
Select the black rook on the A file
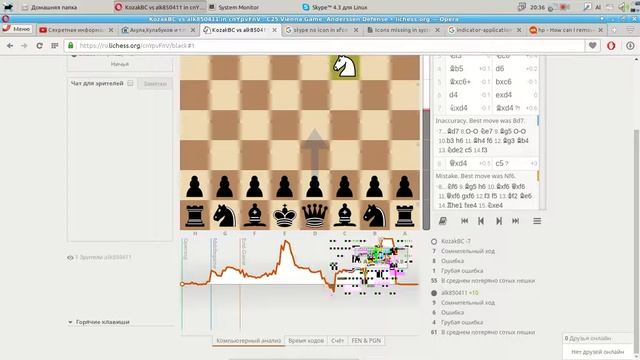click(404, 216)
